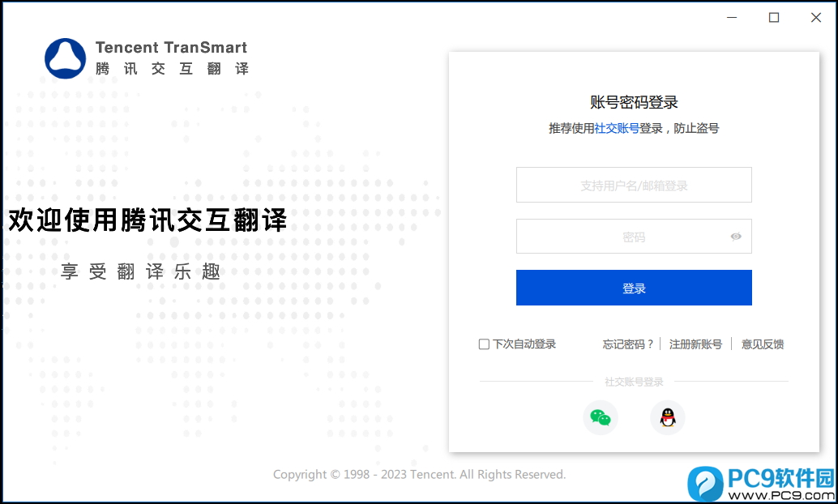Open the 意见反馈 feedback link
The height and width of the screenshot is (504, 838).
click(763, 344)
